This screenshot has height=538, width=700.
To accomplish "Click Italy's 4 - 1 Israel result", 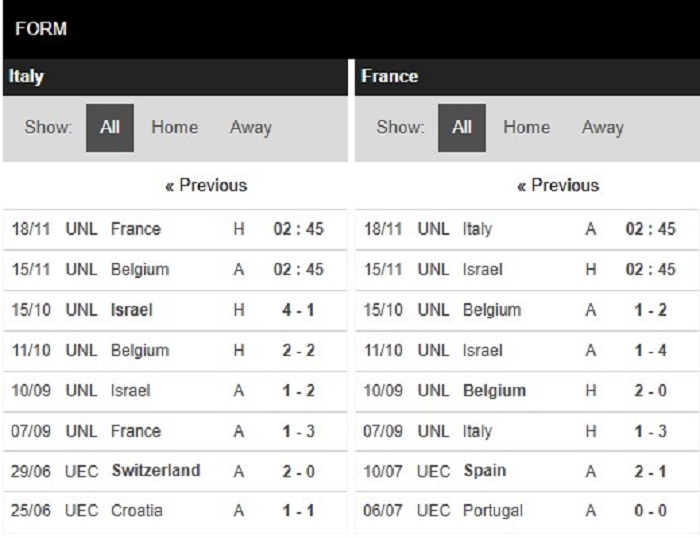I will pyautogui.click(x=175, y=310).
